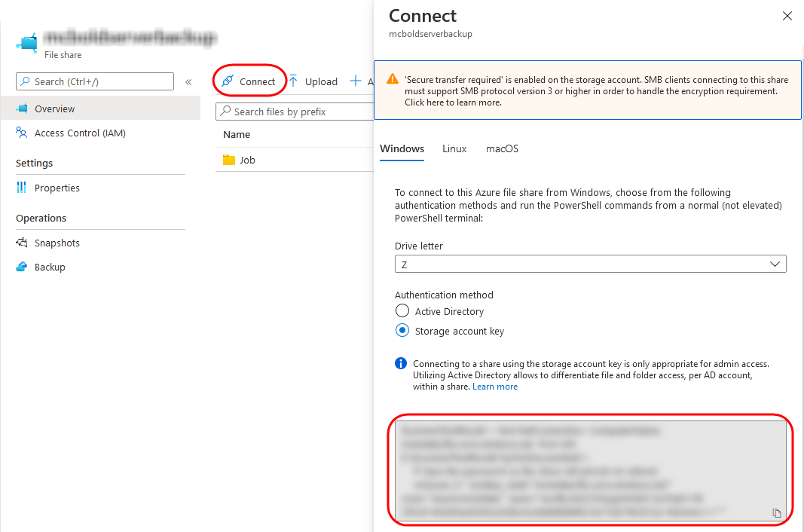Click the blue info icon
Viewport: 804px width, 532px height.
pyautogui.click(x=401, y=364)
